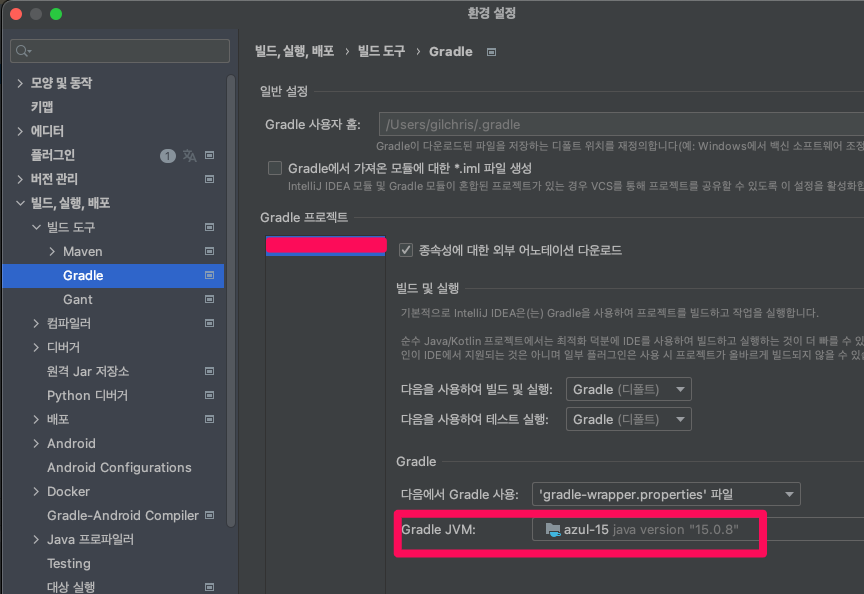Click project-level icon on Gant row
The width and height of the screenshot is (864, 594).
click(x=209, y=299)
